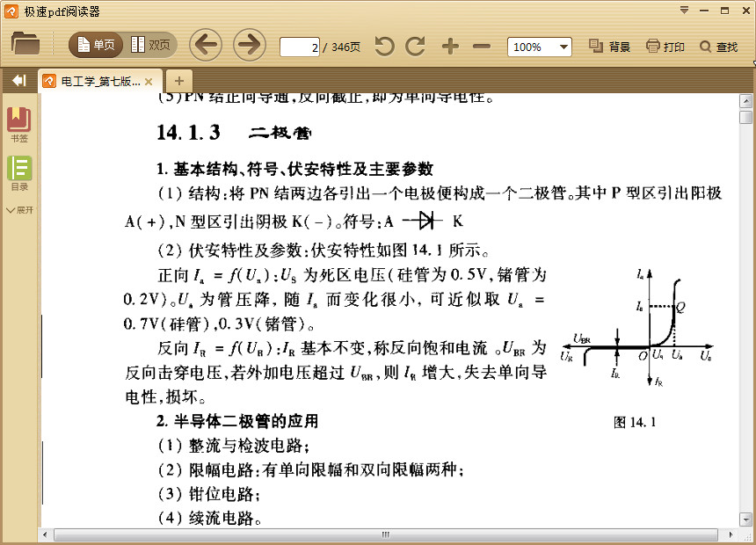
Task: Open the 书签 bookmarks panel
Action: click(18, 119)
